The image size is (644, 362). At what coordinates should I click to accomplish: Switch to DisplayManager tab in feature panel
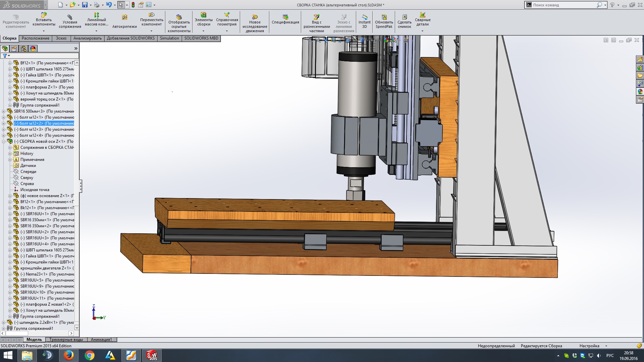click(33, 49)
